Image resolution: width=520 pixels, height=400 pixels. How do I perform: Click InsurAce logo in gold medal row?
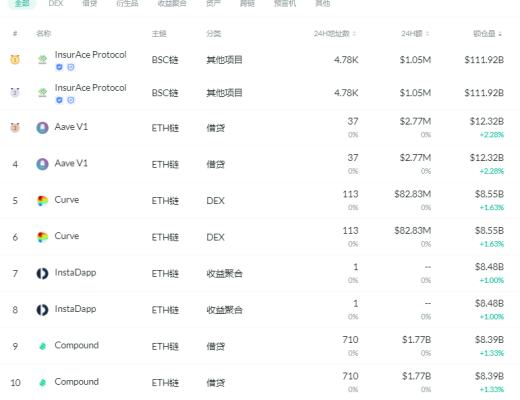click(x=42, y=60)
